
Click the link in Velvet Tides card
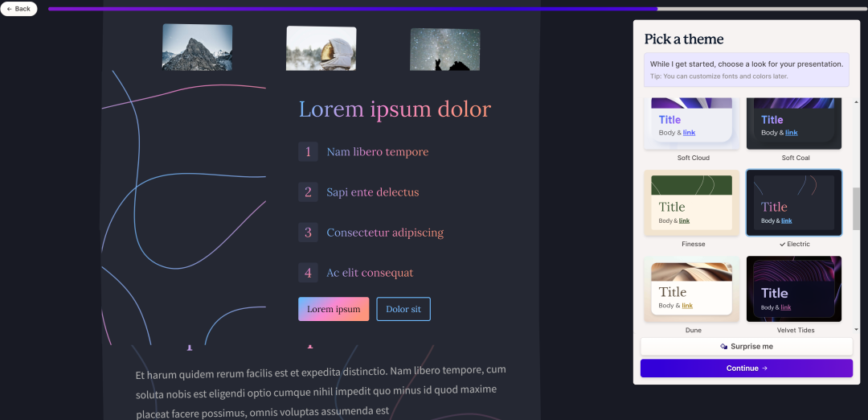click(x=786, y=307)
